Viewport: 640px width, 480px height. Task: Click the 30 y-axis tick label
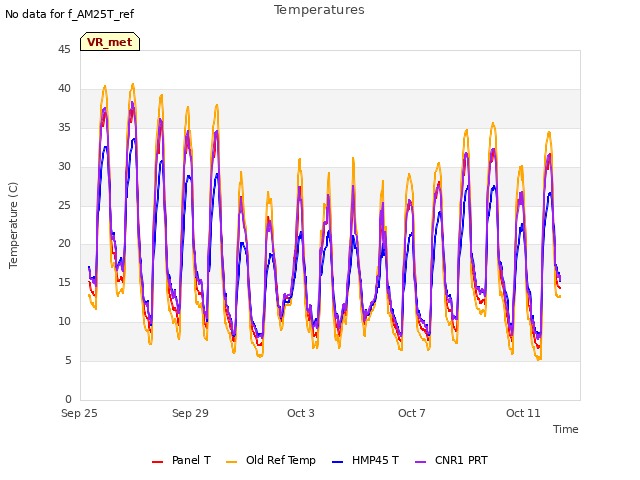click(x=64, y=166)
